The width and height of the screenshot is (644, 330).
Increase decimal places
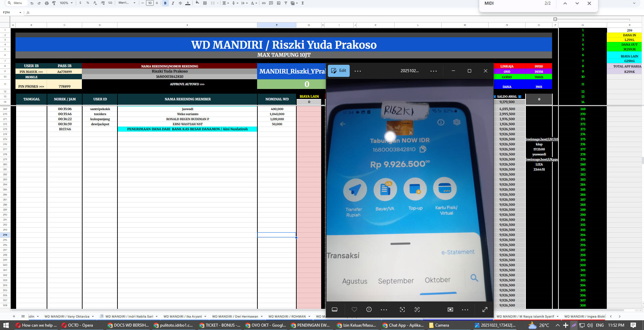point(103,3)
